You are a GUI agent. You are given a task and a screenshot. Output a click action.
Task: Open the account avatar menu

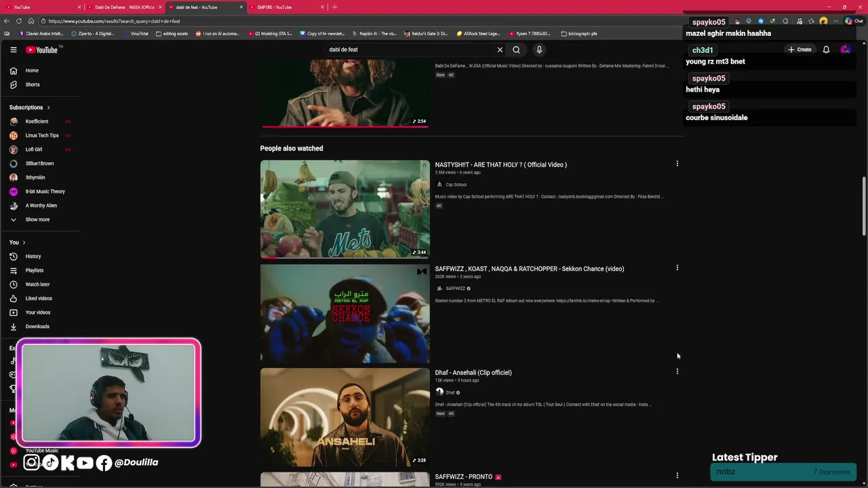[845, 49]
